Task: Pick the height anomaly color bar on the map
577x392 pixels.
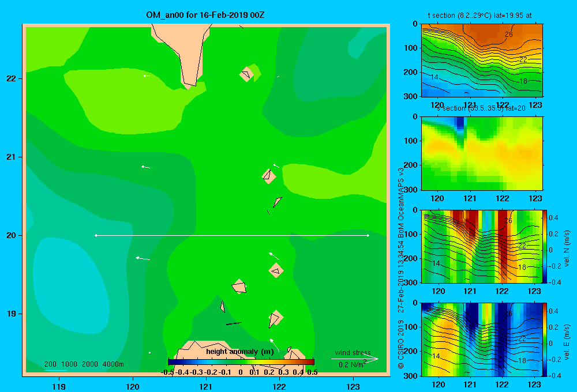Action: click(241, 362)
